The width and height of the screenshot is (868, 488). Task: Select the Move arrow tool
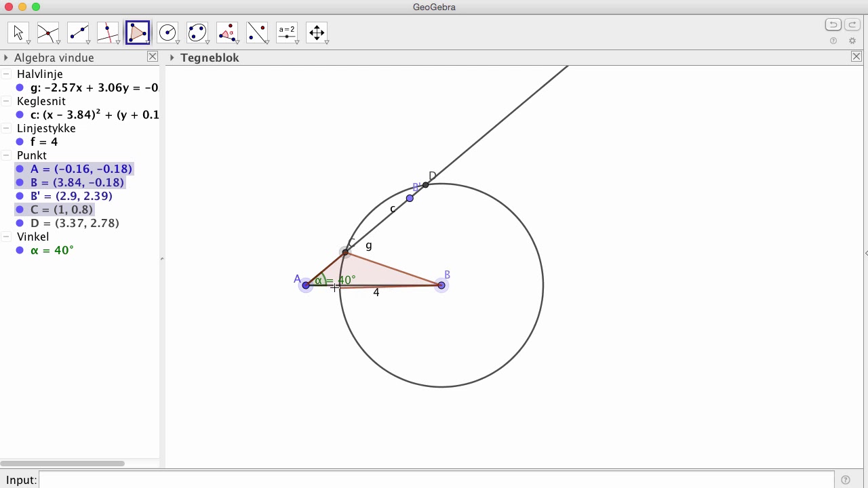(x=18, y=33)
